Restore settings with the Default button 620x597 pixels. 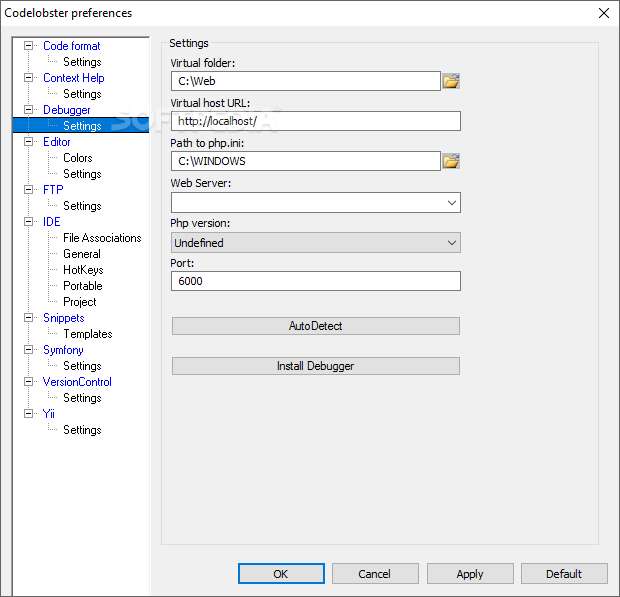click(x=564, y=573)
